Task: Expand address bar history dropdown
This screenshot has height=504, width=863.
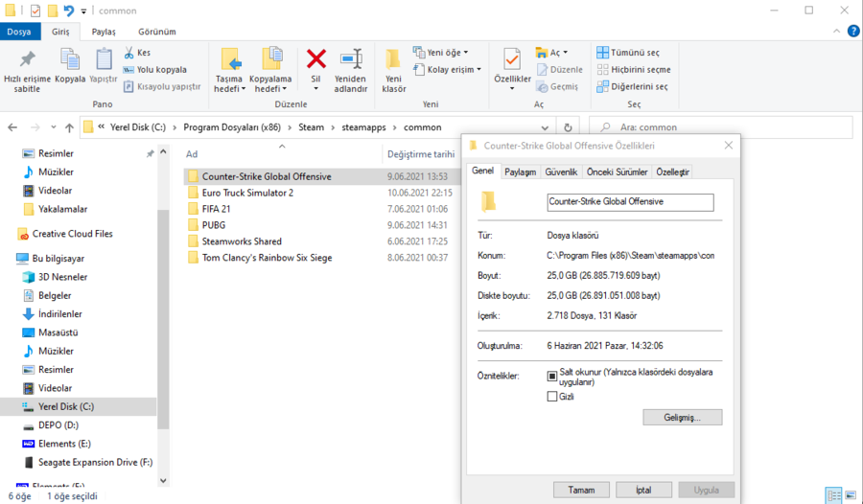Action: pos(545,127)
